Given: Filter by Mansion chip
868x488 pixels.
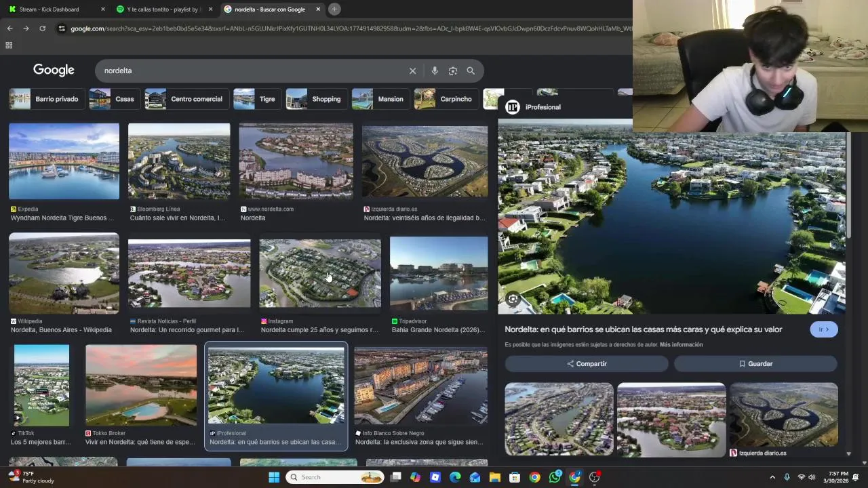Looking at the screenshot, I should pyautogui.click(x=380, y=99).
